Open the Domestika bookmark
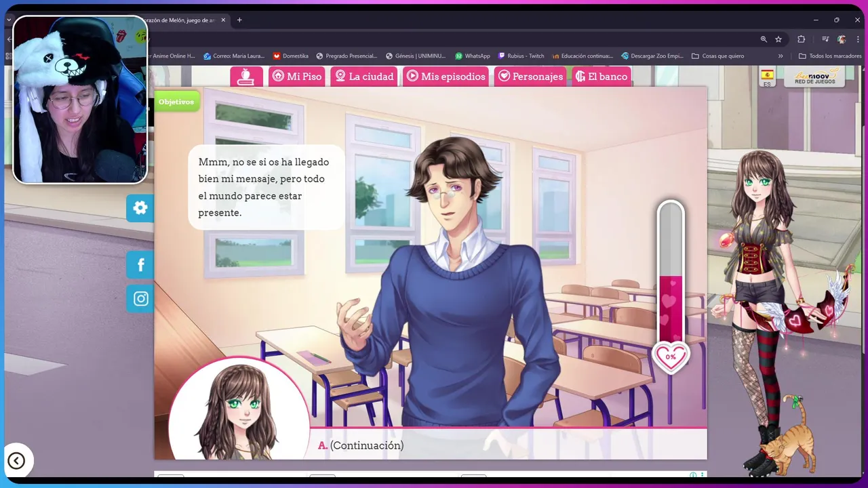Image resolution: width=868 pixels, height=488 pixels. click(291, 56)
